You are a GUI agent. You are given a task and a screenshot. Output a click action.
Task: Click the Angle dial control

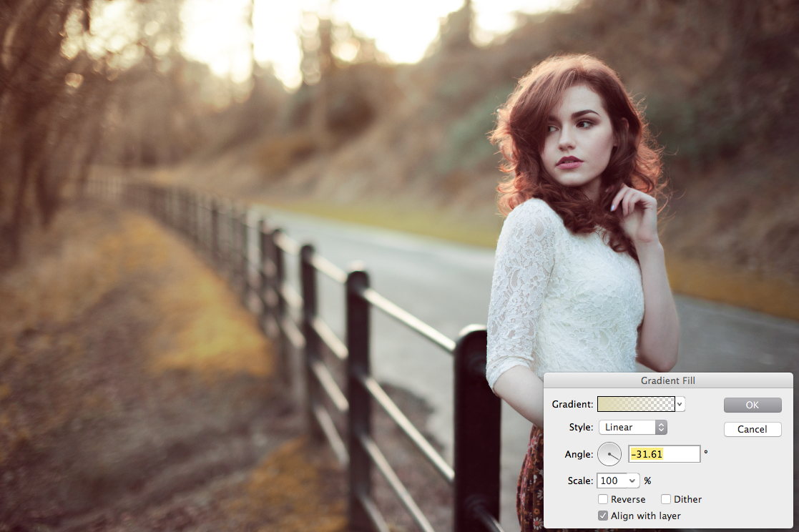[x=609, y=453]
